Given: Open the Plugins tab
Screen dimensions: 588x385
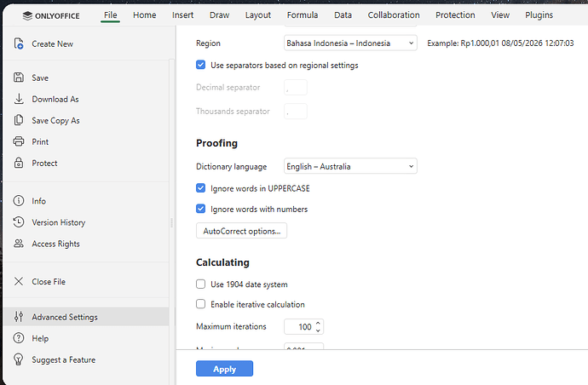Looking at the screenshot, I should pyautogui.click(x=539, y=15).
